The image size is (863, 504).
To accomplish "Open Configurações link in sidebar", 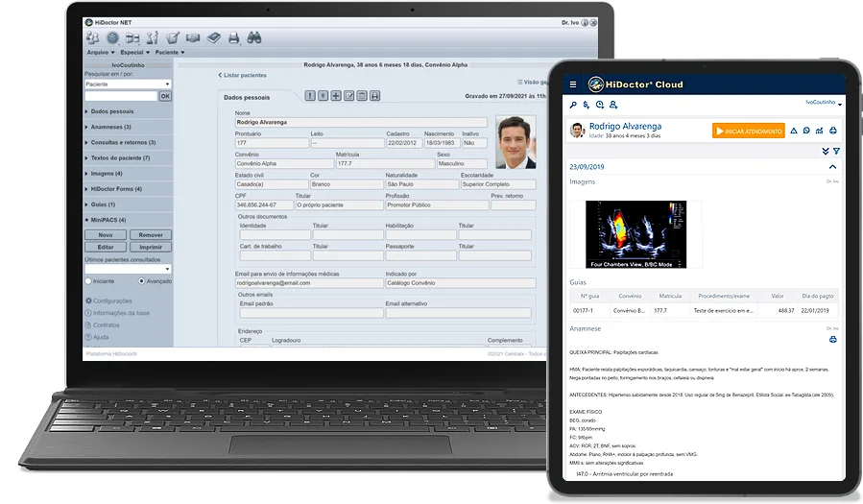I will 109,301.
